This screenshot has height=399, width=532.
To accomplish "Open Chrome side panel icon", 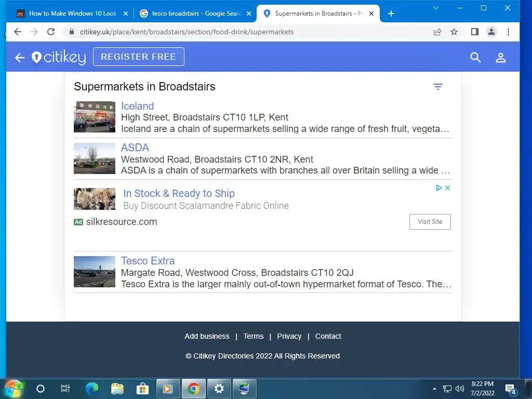I will point(475,32).
